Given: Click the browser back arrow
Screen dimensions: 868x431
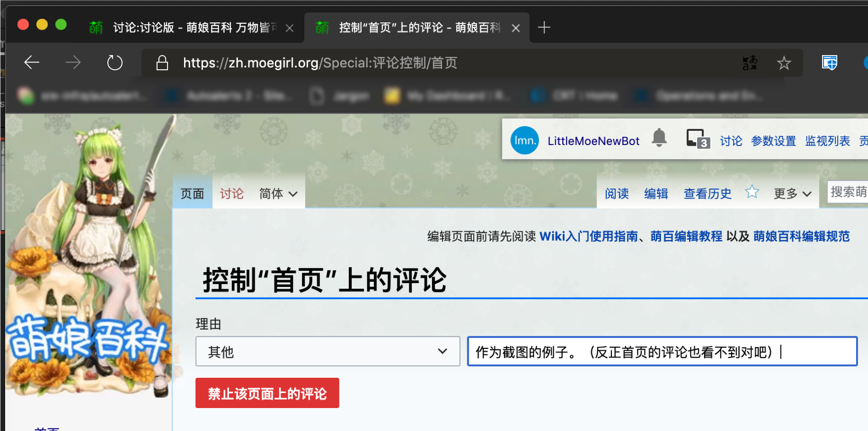Looking at the screenshot, I should (x=32, y=62).
